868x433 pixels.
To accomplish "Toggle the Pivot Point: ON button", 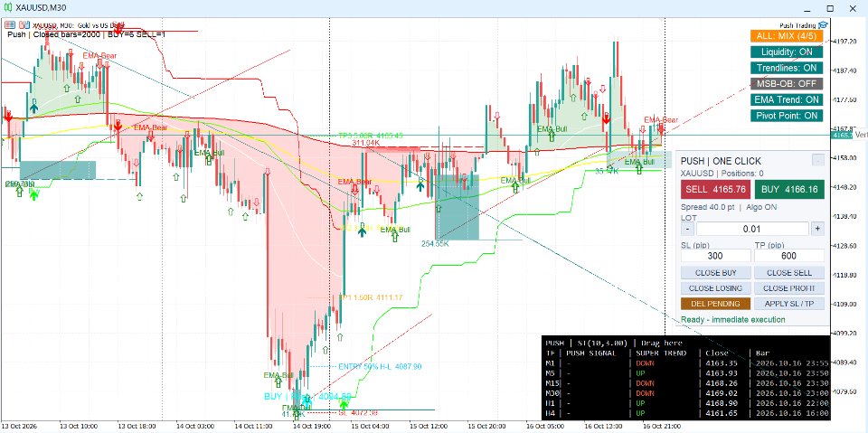I will tap(787, 116).
